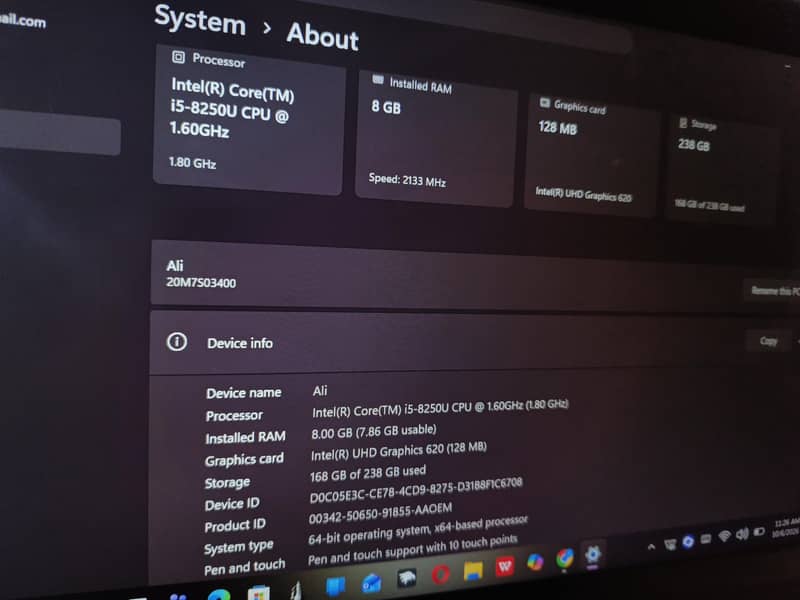800x600 pixels.
Task: Click Product ID value 00342-50650-91855-AAOEM
Action: coord(381,513)
